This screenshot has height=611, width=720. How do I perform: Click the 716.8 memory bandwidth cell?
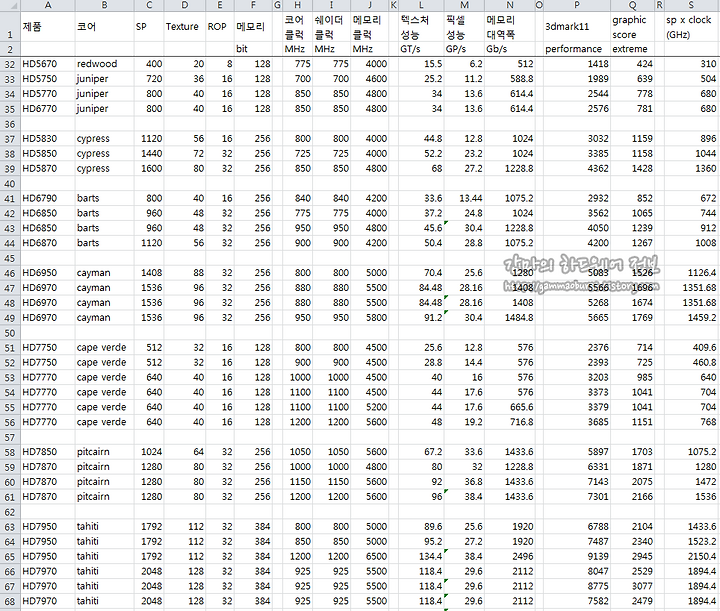pos(510,422)
